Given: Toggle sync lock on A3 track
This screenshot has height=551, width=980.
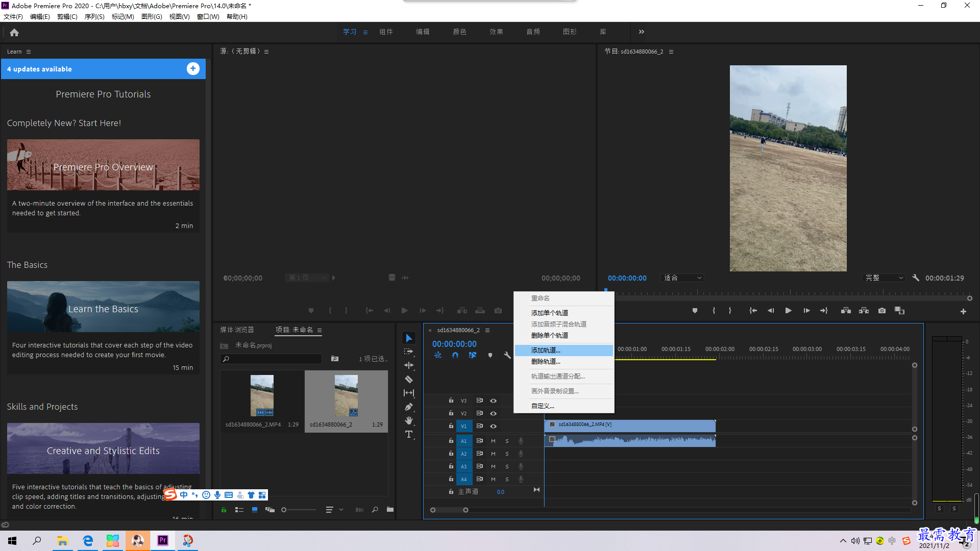Looking at the screenshot, I should pos(480,466).
